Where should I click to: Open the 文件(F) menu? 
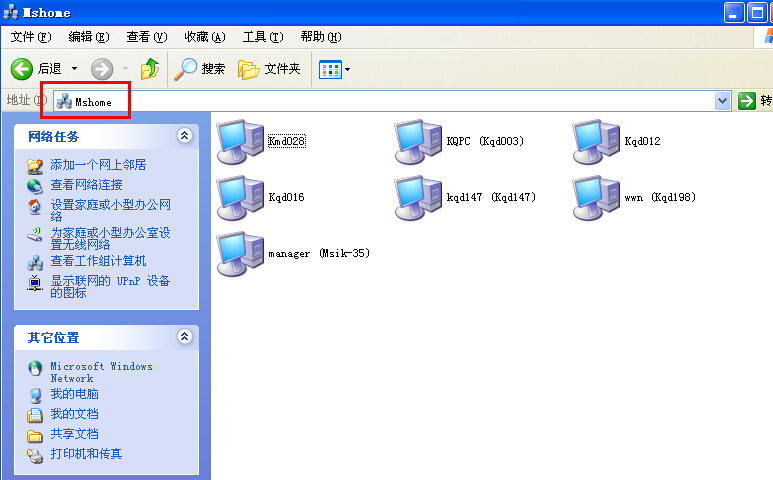pos(30,37)
